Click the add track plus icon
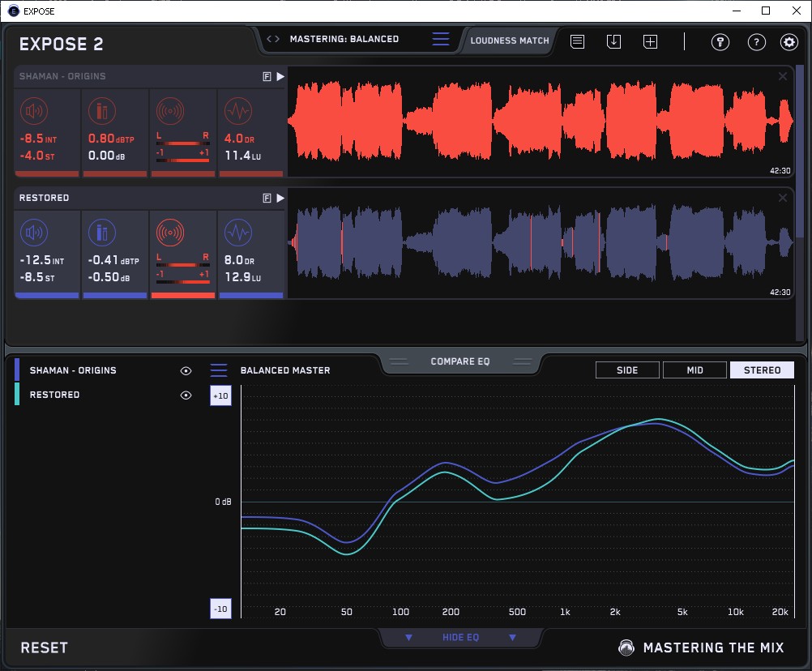The height and width of the screenshot is (671, 812). coord(650,41)
